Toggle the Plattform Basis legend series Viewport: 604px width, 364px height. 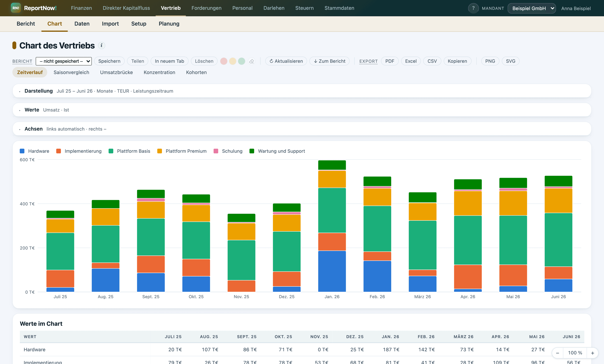click(129, 151)
